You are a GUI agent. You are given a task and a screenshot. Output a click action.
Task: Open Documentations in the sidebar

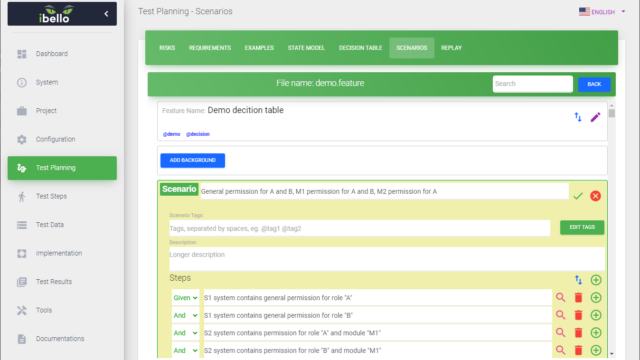[62, 339]
